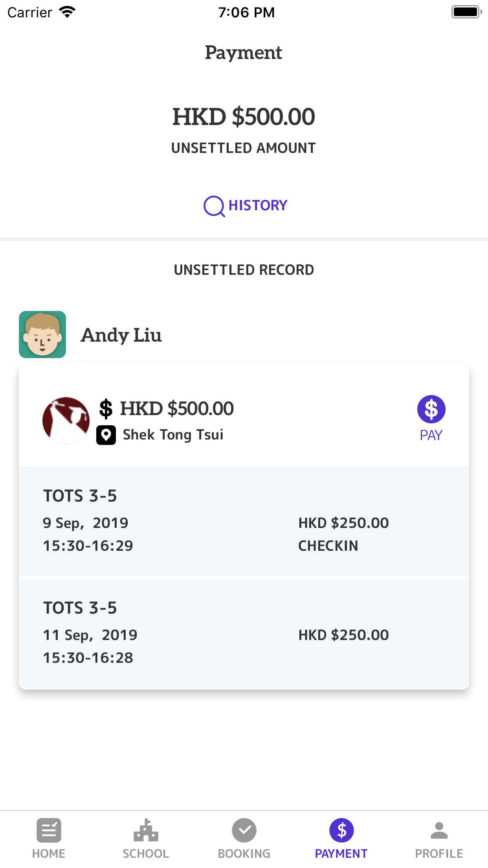Tap the purple dollar Pay icon
The width and height of the screenshot is (488, 868).
point(431,409)
